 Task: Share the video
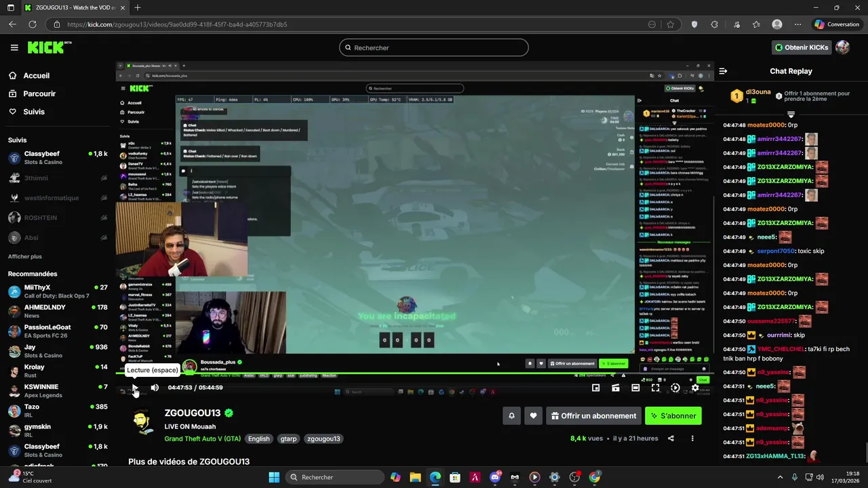pyautogui.click(x=671, y=439)
